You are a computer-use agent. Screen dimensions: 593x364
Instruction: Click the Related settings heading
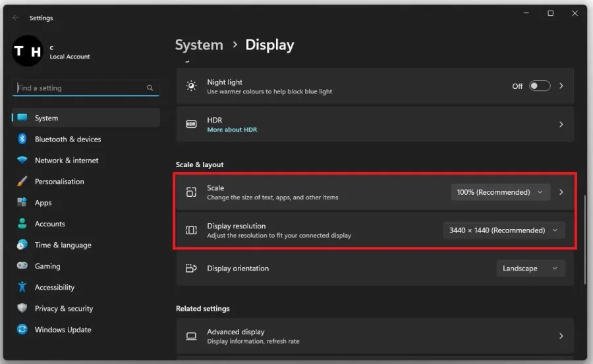[x=203, y=309]
